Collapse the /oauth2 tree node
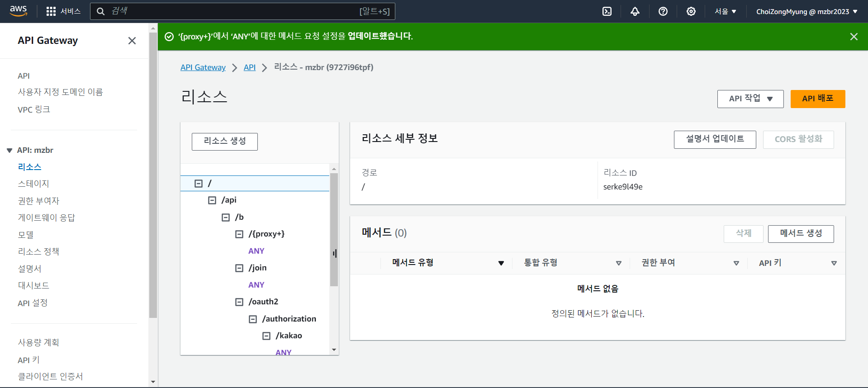Viewport: 868px width, 388px height. pyautogui.click(x=239, y=302)
